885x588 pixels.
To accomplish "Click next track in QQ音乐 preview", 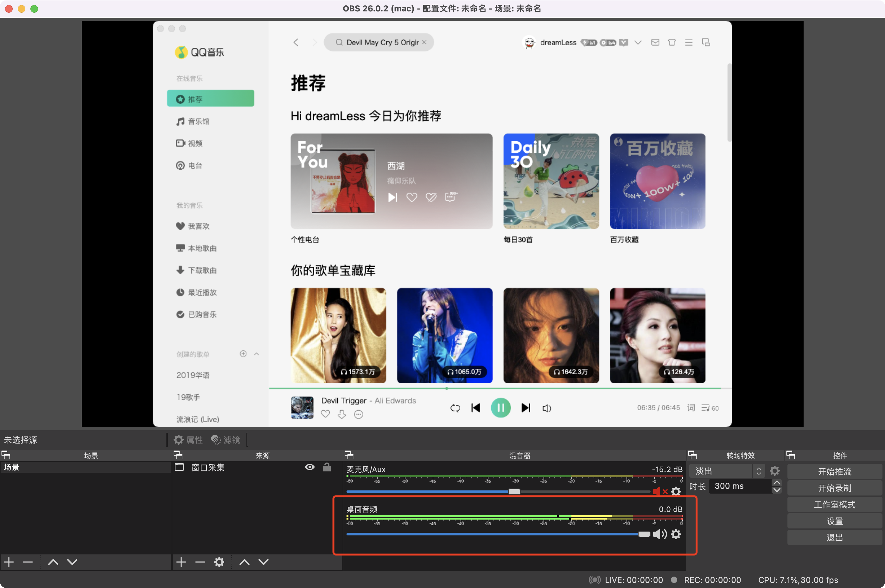I will 526,408.
